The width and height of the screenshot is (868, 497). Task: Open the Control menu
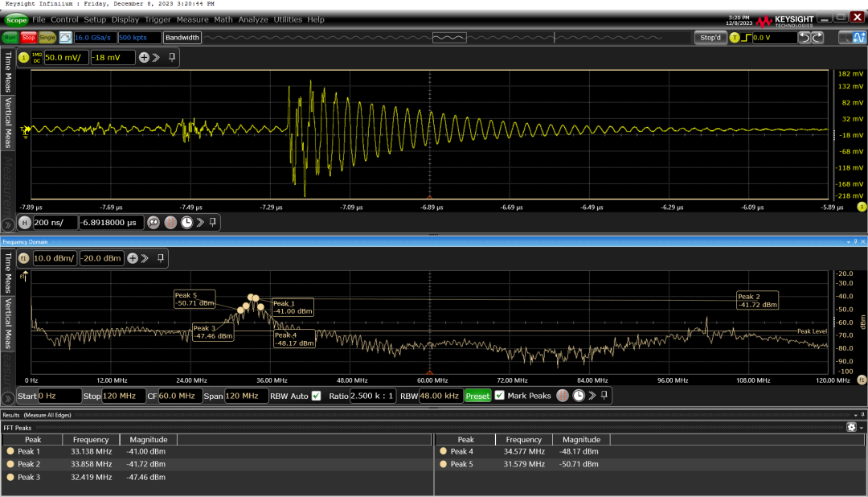point(64,19)
